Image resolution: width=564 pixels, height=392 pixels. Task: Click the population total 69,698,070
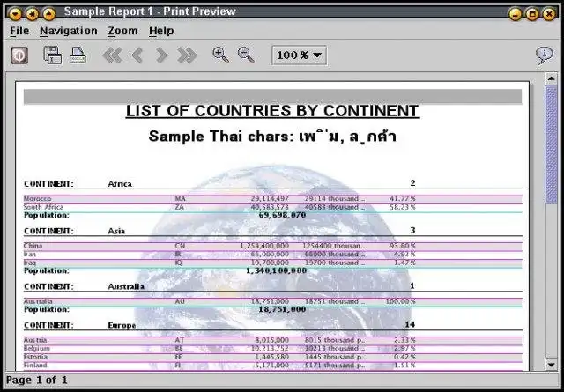282,215
